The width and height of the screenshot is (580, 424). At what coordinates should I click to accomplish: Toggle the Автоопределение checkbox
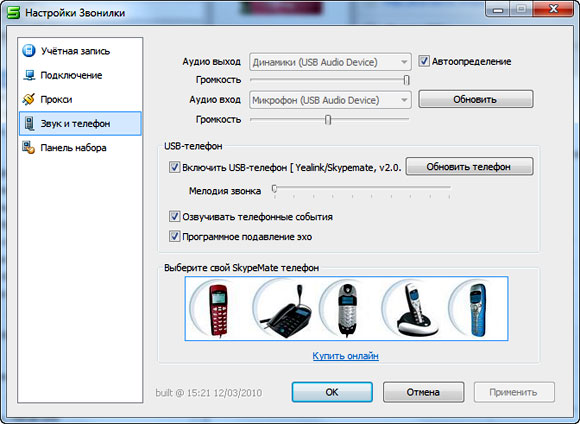tap(424, 61)
